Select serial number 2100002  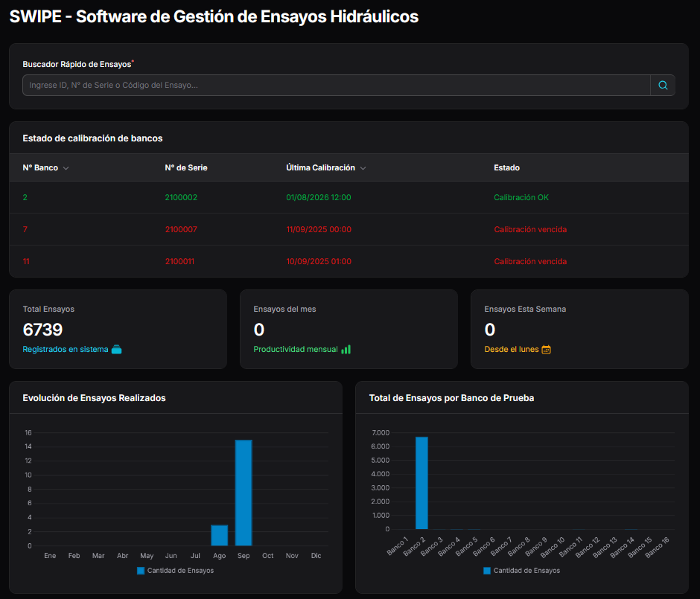pyautogui.click(x=181, y=197)
